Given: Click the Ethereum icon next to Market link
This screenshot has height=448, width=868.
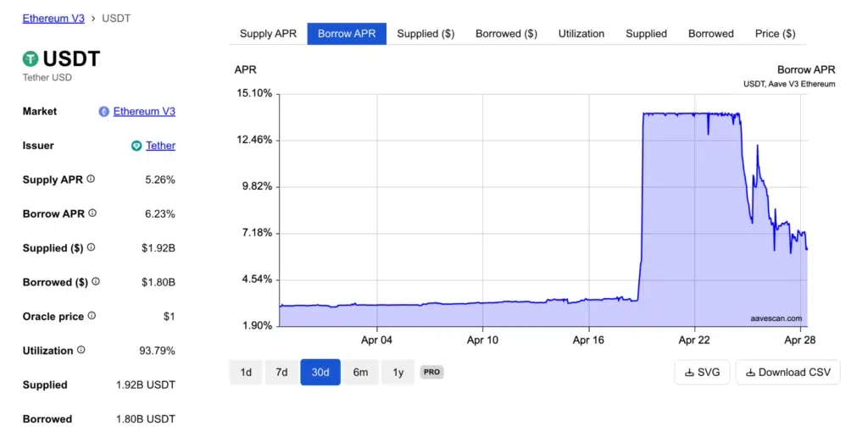Looking at the screenshot, I should coord(103,112).
